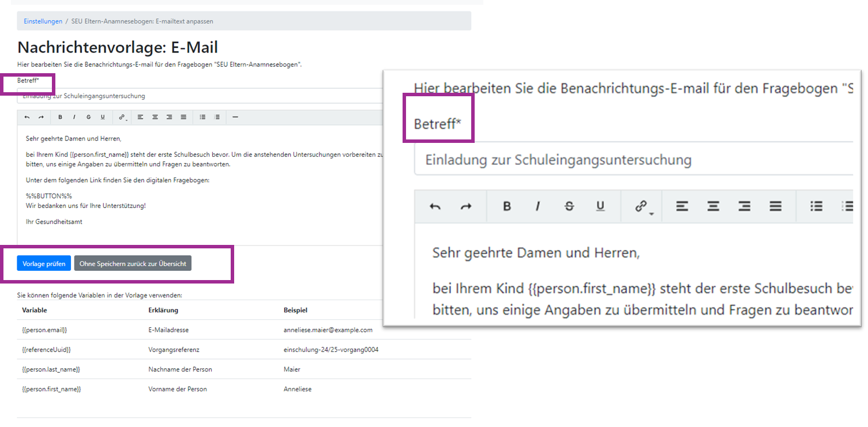Click the redo arrow in the left editor toolbar
This screenshot has height=427, width=868.
(x=41, y=118)
